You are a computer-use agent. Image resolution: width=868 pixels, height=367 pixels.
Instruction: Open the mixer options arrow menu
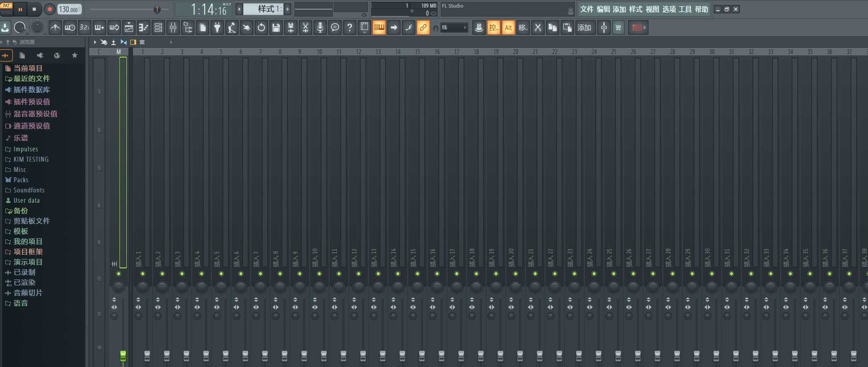[x=95, y=42]
